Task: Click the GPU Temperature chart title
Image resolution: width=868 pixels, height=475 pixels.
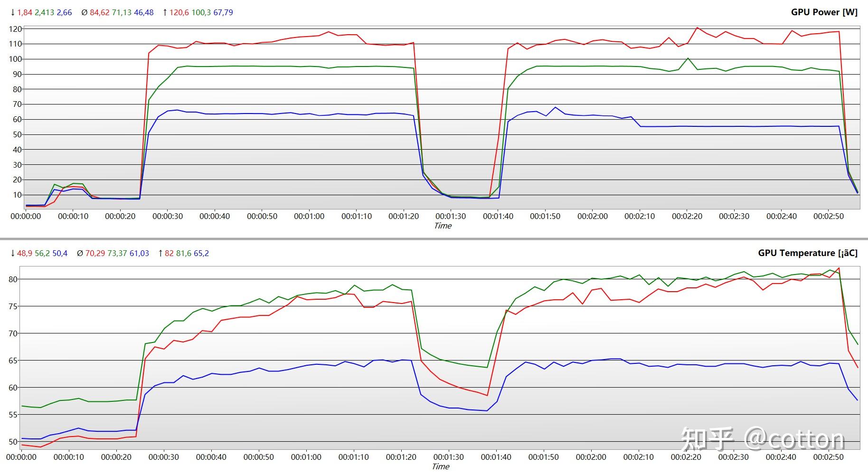Action: coord(808,253)
